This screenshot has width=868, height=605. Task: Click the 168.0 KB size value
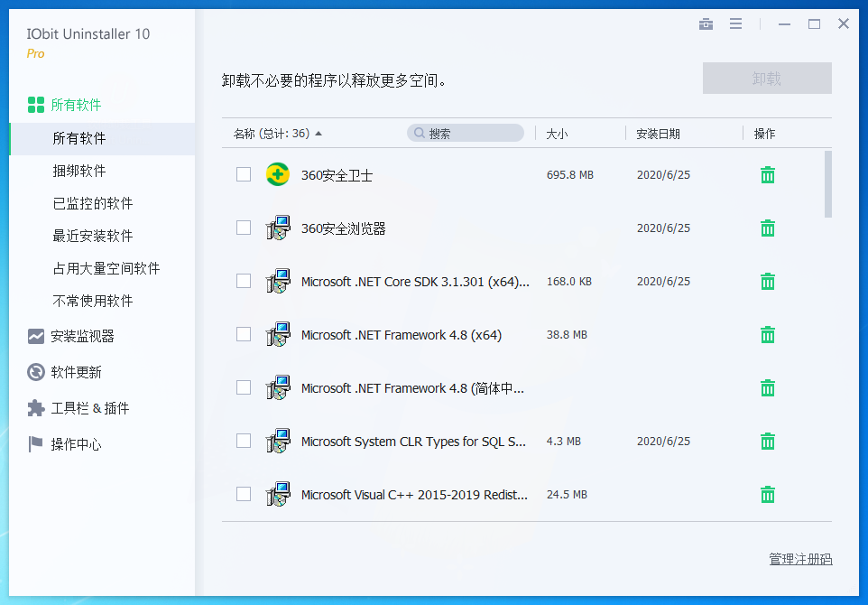pos(569,282)
